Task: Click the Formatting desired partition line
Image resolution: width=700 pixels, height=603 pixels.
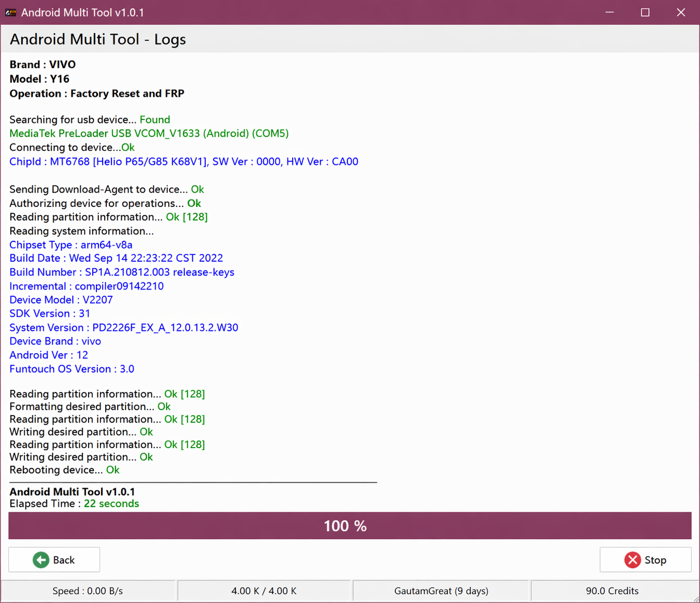Action: [x=90, y=407]
